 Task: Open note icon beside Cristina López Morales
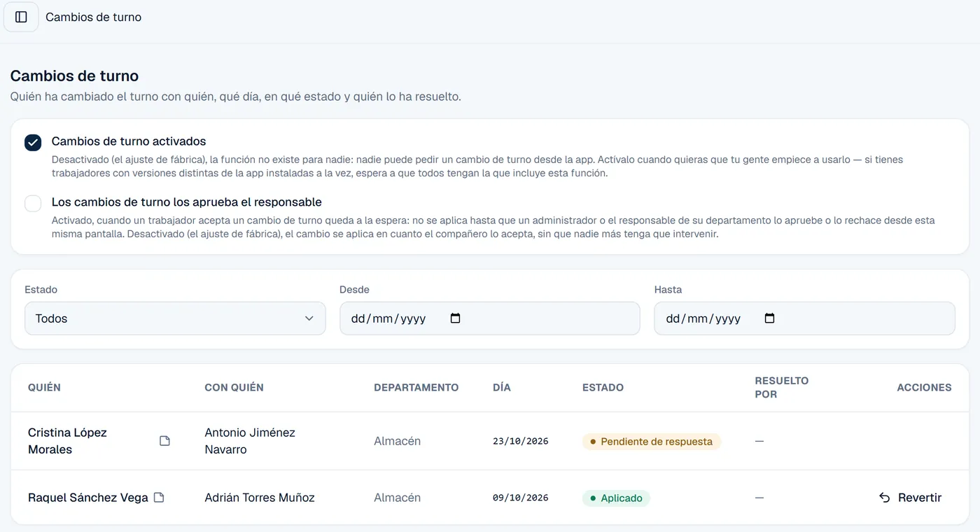[x=164, y=441]
